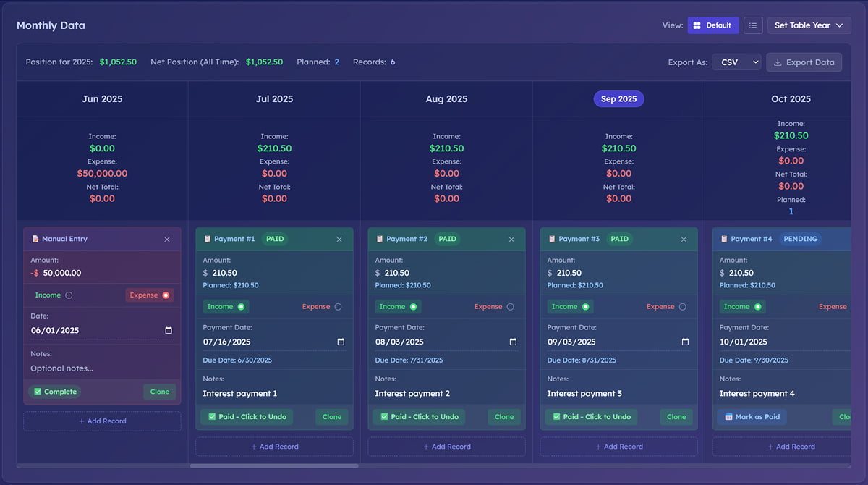Open calendar picker for Manual Entry date
The height and width of the screenshot is (485, 868).
(x=169, y=331)
